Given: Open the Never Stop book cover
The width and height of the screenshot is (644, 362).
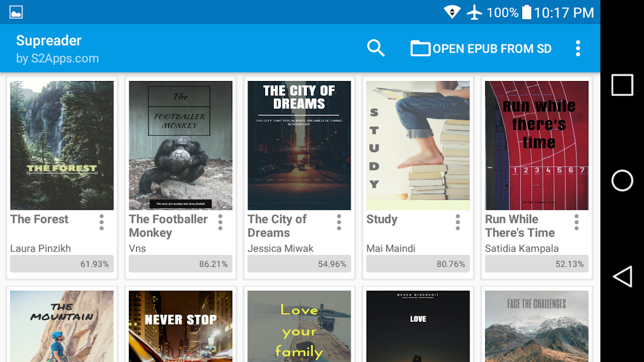Looking at the screenshot, I should pos(180,326).
